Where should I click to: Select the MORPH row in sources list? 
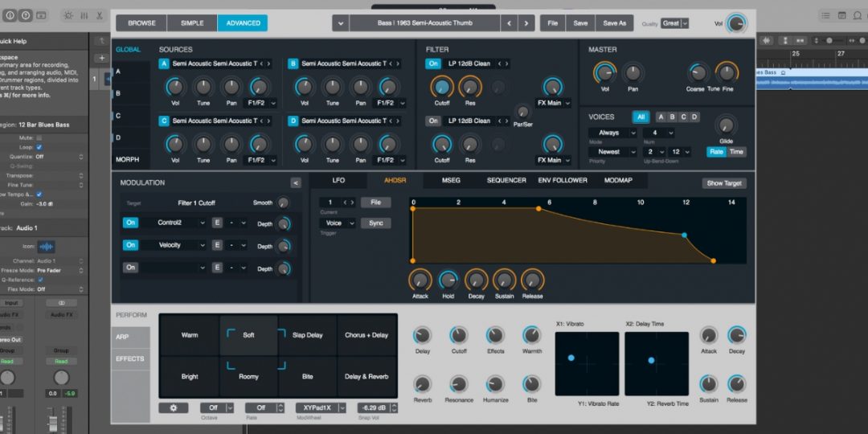(x=131, y=159)
